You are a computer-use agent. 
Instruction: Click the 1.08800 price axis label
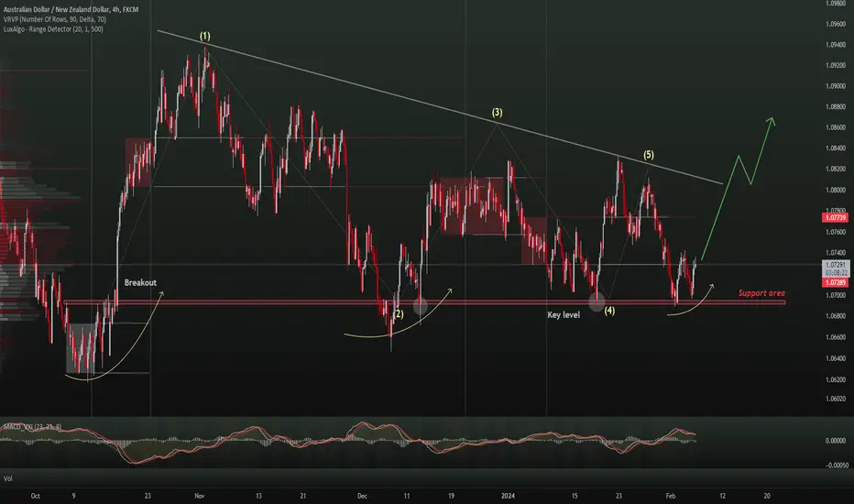835,107
